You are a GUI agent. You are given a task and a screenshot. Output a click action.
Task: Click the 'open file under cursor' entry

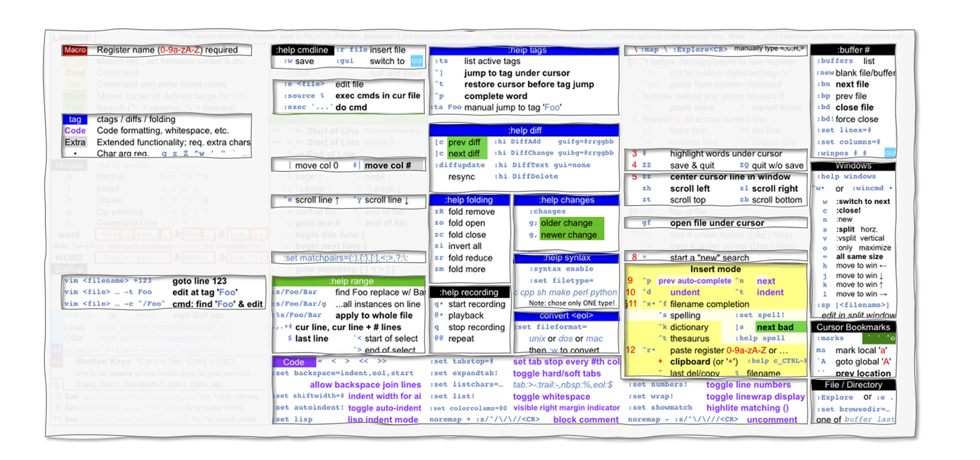point(717,223)
